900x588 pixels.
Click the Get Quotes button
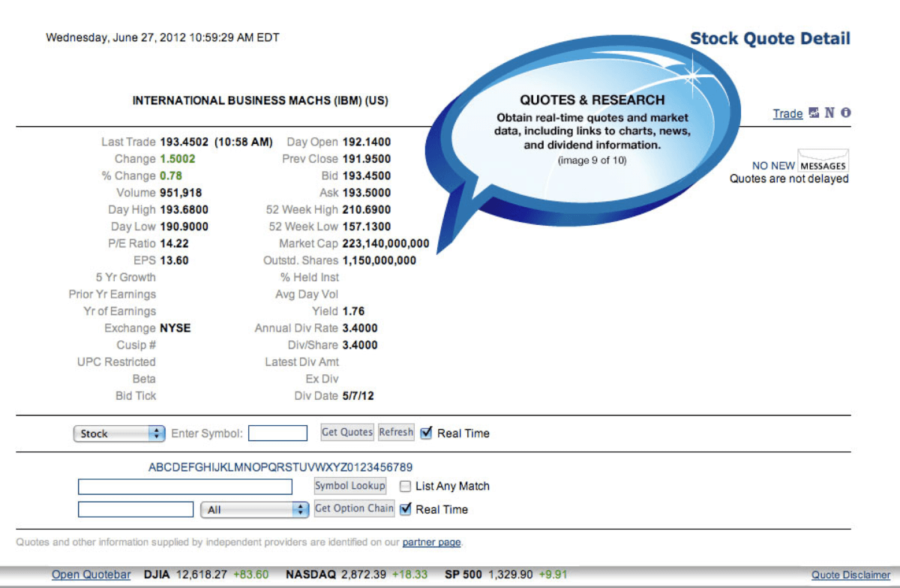click(x=347, y=432)
